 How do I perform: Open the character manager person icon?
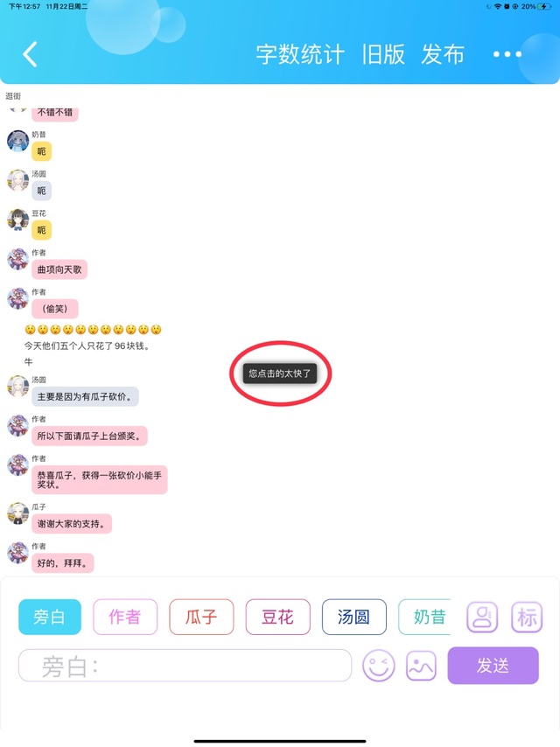click(482, 617)
